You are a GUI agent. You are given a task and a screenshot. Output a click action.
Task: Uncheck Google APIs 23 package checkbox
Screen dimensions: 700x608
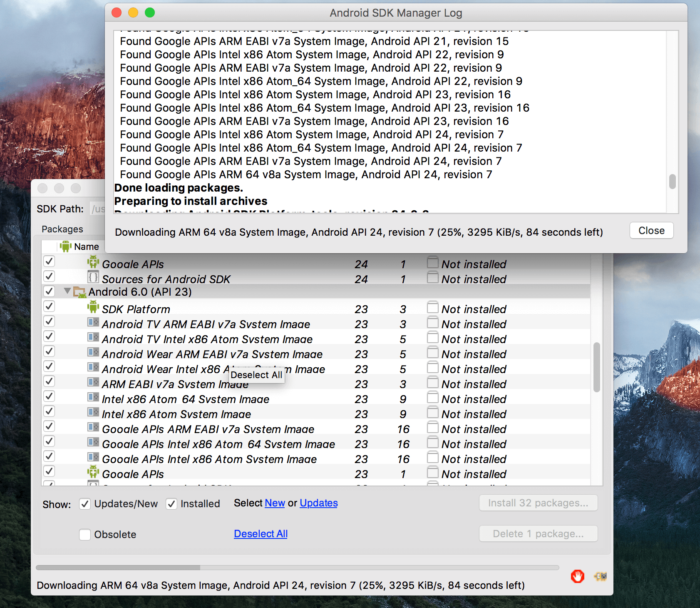(49, 471)
